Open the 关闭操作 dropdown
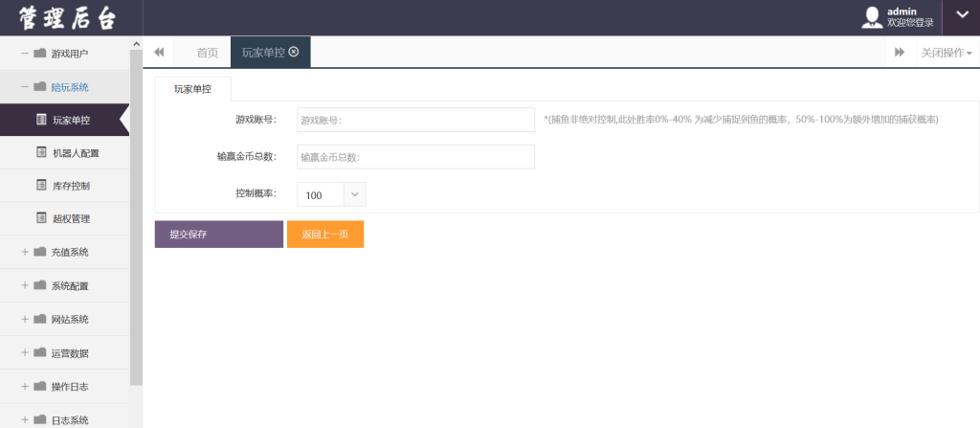 947,53
